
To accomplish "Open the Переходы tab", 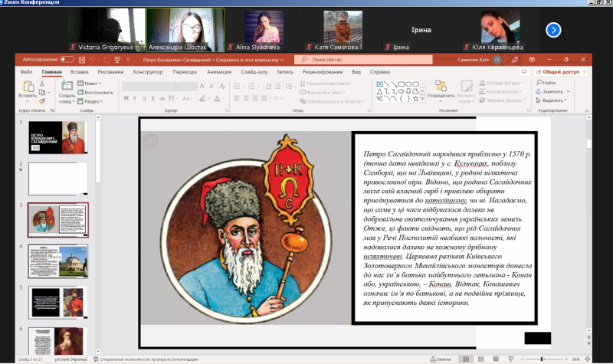I will pyautogui.click(x=185, y=72).
